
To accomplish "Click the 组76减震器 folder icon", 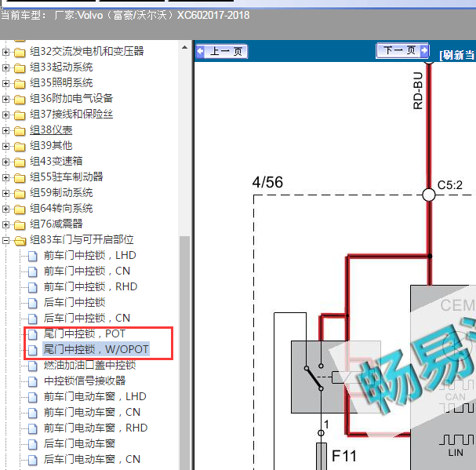I will point(20,225).
